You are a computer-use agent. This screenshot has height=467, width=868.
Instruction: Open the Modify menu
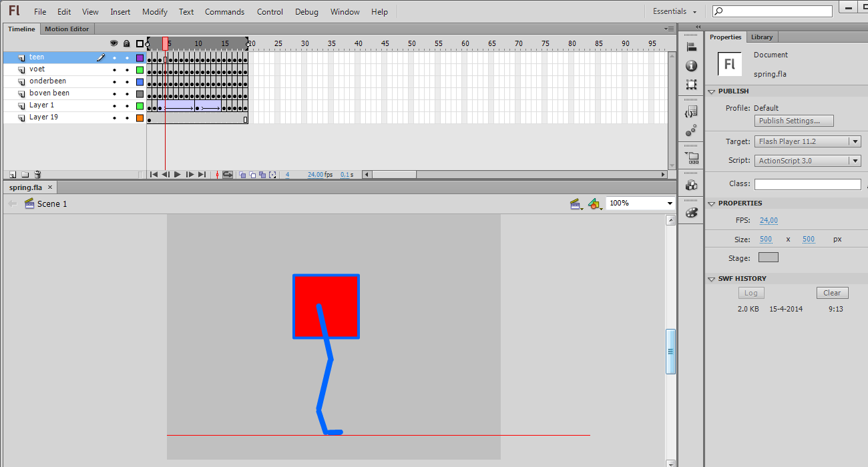(155, 12)
